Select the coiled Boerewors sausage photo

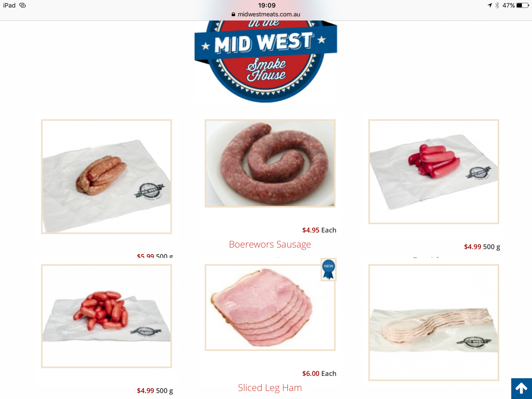click(x=270, y=163)
